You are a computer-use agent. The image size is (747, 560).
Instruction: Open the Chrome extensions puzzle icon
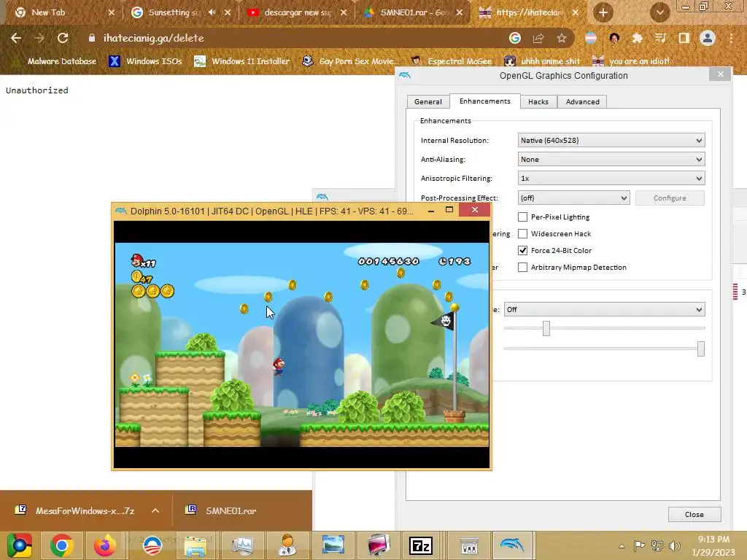637,38
